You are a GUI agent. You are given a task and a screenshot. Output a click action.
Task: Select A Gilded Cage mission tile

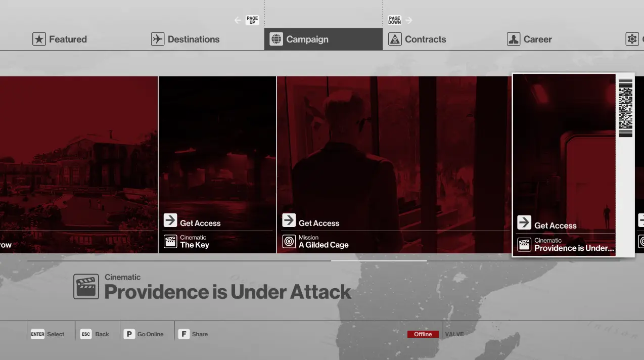coord(394,165)
